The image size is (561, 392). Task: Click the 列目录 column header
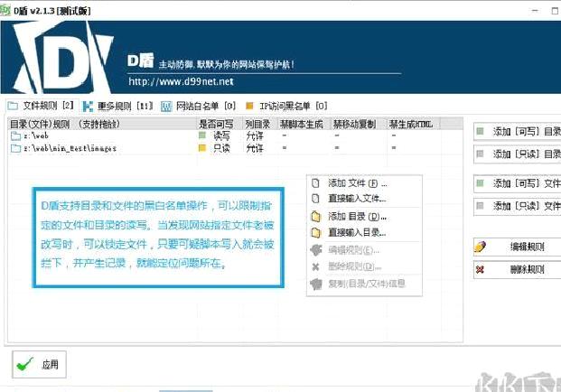click(x=261, y=124)
